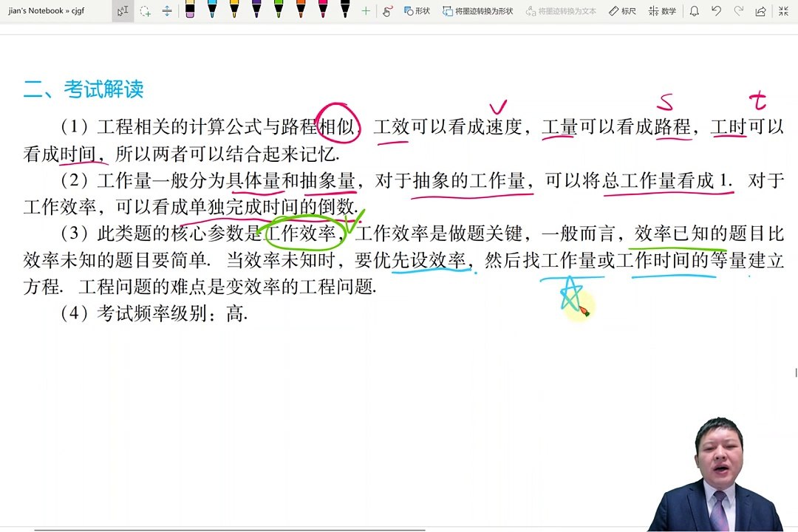This screenshot has width=798, height=532.
Task: Click the horizontal scrollbar at page bottom
Action: coord(230,530)
